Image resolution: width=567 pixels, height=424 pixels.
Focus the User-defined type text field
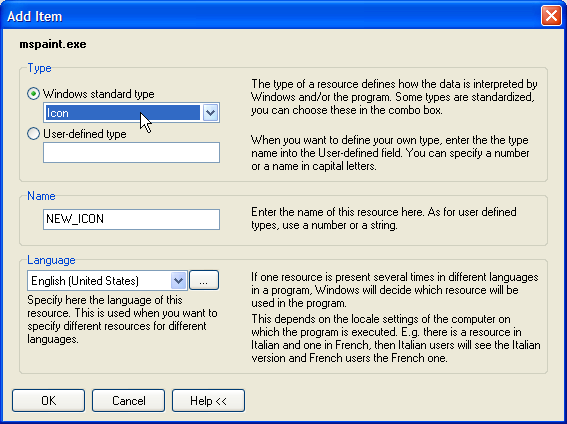pos(131,153)
